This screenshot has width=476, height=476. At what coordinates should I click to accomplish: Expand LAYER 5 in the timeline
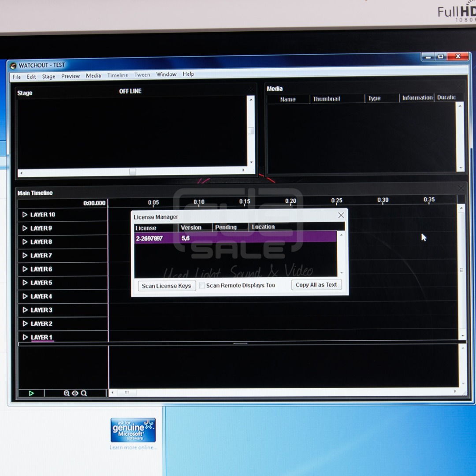pos(25,283)
